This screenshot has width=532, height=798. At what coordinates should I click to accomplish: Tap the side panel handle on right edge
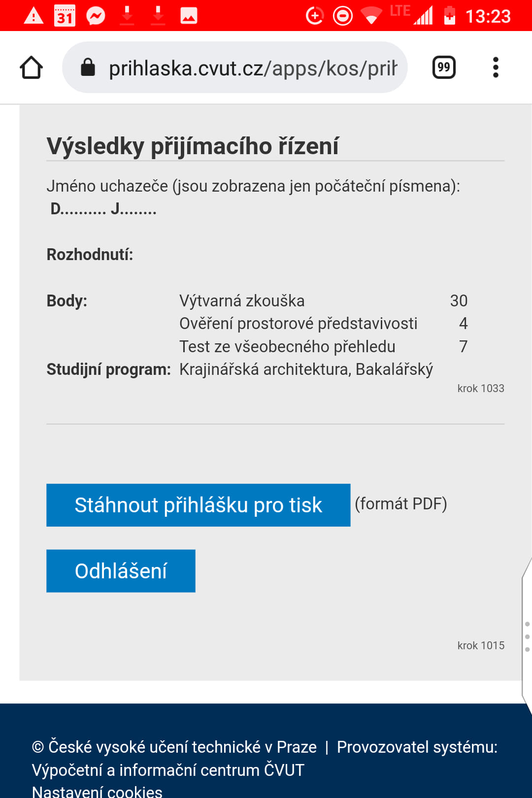[x=527, y=636]
